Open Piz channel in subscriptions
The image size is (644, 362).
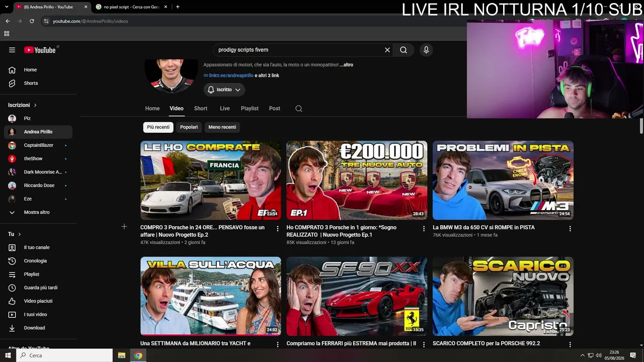click(x=38, y=119)
